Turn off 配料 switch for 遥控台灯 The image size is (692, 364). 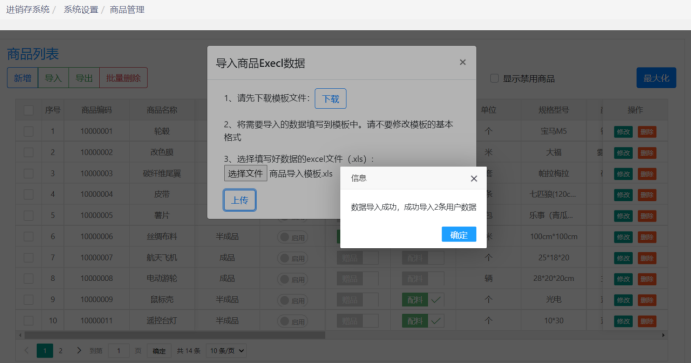[x=423, y=321]
